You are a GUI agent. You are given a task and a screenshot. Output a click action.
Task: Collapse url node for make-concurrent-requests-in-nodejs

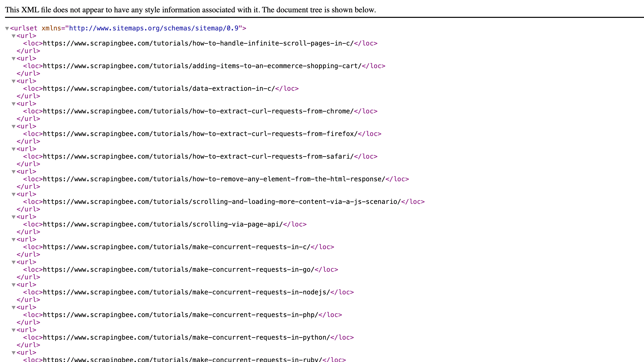point(14,285)
